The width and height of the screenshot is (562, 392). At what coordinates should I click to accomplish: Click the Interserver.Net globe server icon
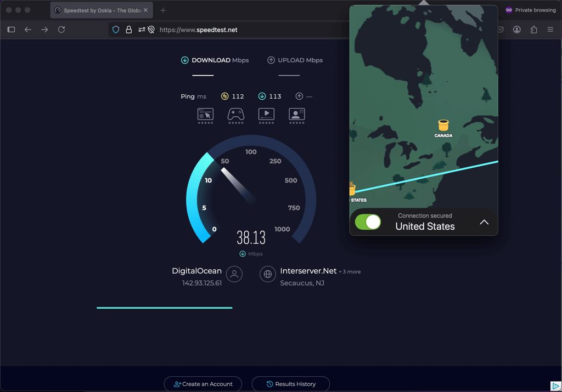pos(268,274)
